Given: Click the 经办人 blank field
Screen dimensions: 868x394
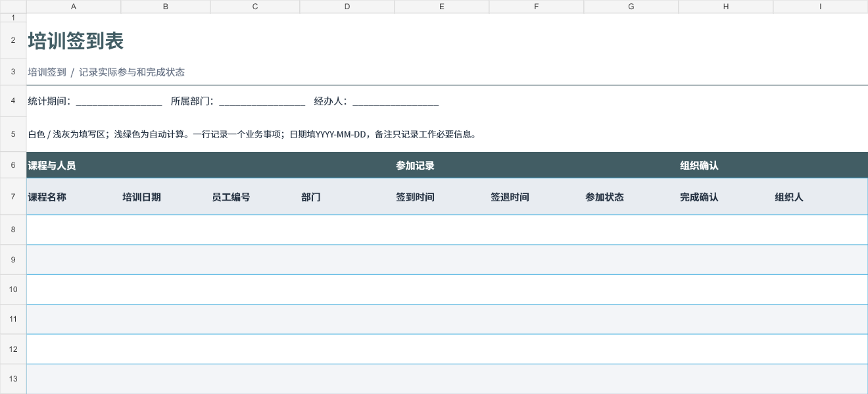Looking at the screenshot, I should 395,102.
